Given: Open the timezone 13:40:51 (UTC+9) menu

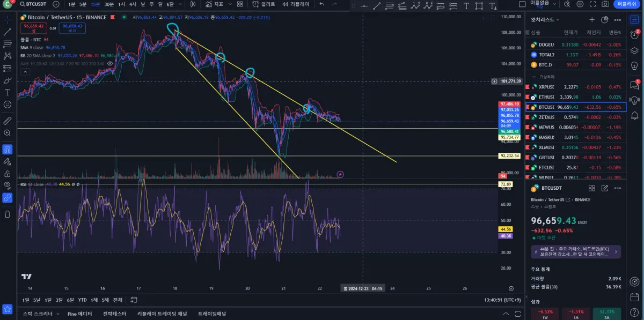Looking at the screenshot, I should tap(501, 300).
